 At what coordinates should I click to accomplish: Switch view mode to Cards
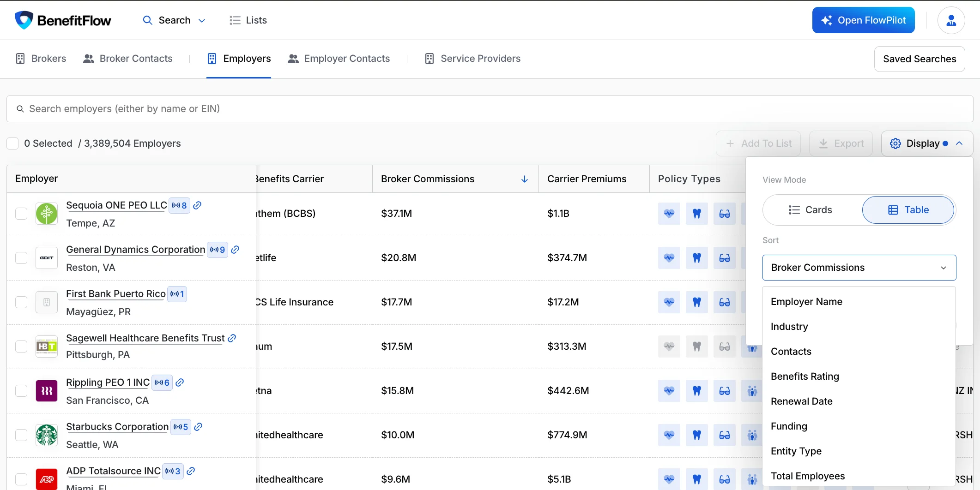click(x=811, y=210)
